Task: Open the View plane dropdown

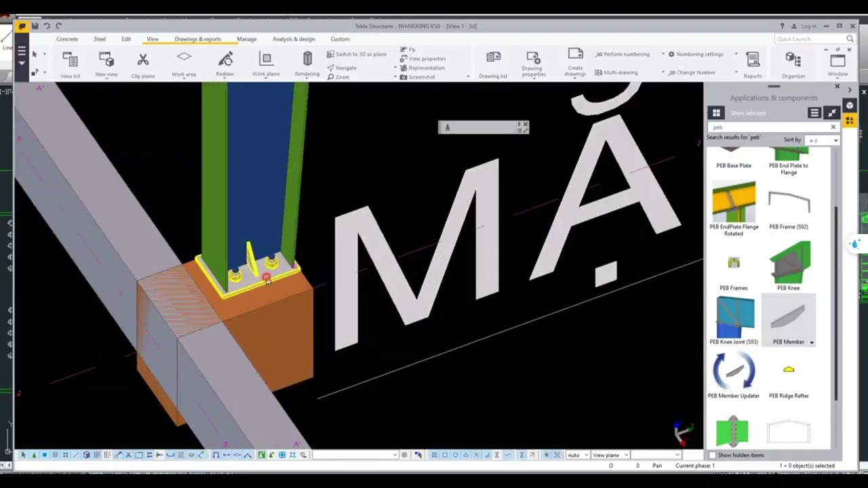Action: (x=610, y=455)
